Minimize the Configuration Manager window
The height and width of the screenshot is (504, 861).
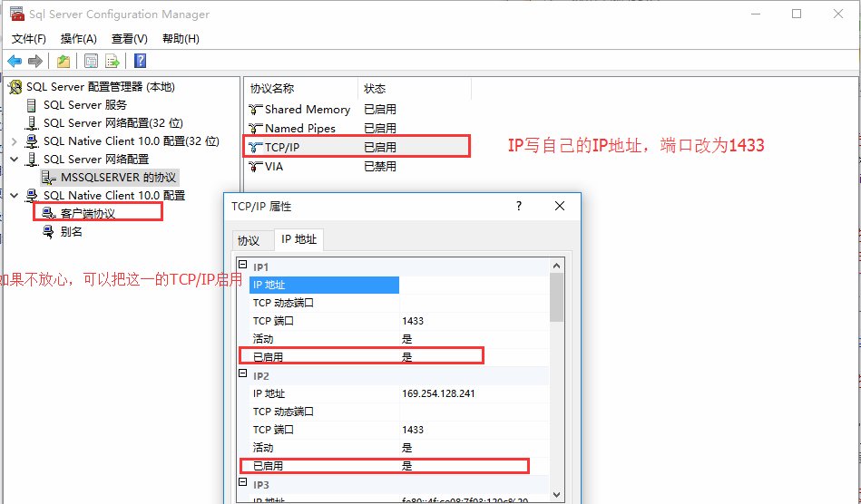(x=756, y=14)
